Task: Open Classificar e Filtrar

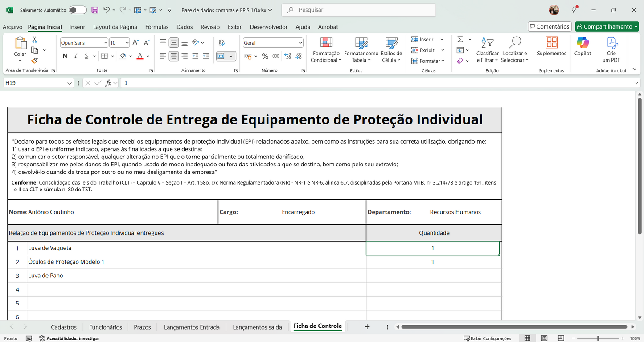Action: pyautogui.click(x=487, y=50)
